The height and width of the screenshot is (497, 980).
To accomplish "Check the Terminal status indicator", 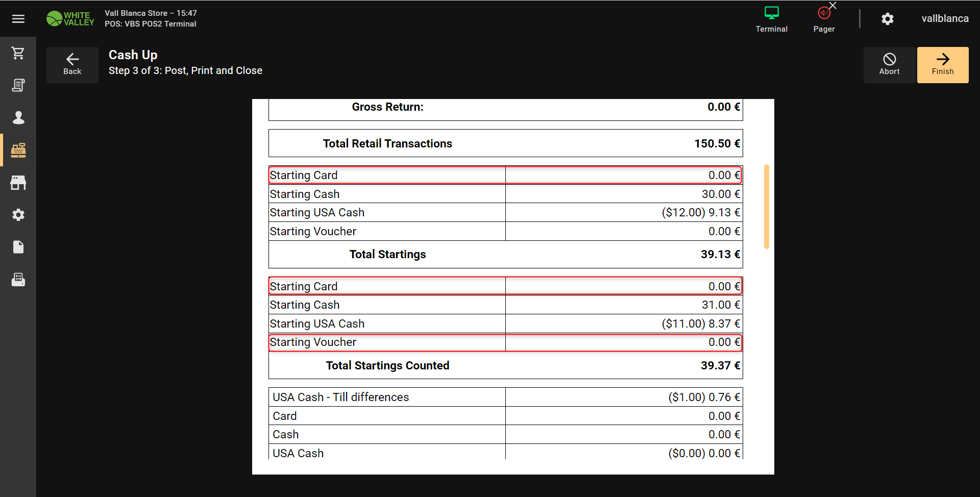I will [x=771, y=19].
